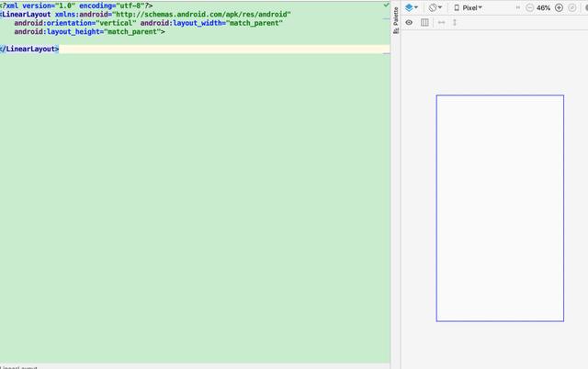
Task: Click the zoom out minus icon
Action: (x=529, y=7)
